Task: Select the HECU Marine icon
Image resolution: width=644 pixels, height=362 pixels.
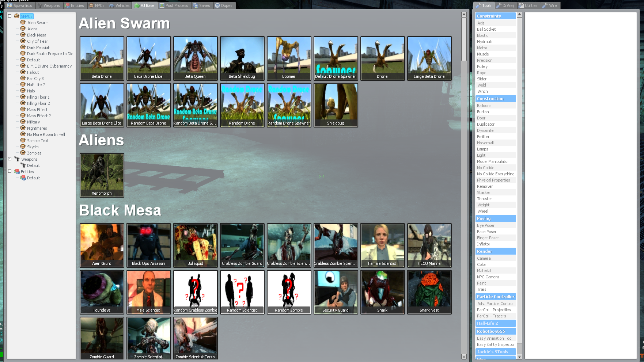Action: point(429,245)
